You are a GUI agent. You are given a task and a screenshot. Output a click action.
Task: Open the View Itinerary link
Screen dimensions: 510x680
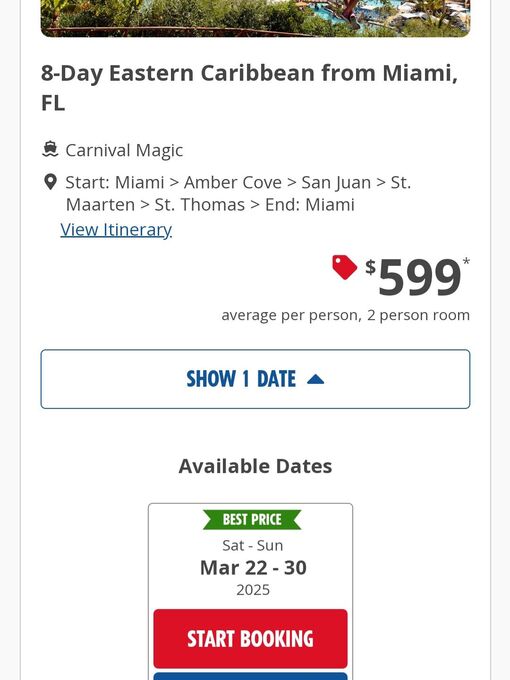click(x=116, y=229)
